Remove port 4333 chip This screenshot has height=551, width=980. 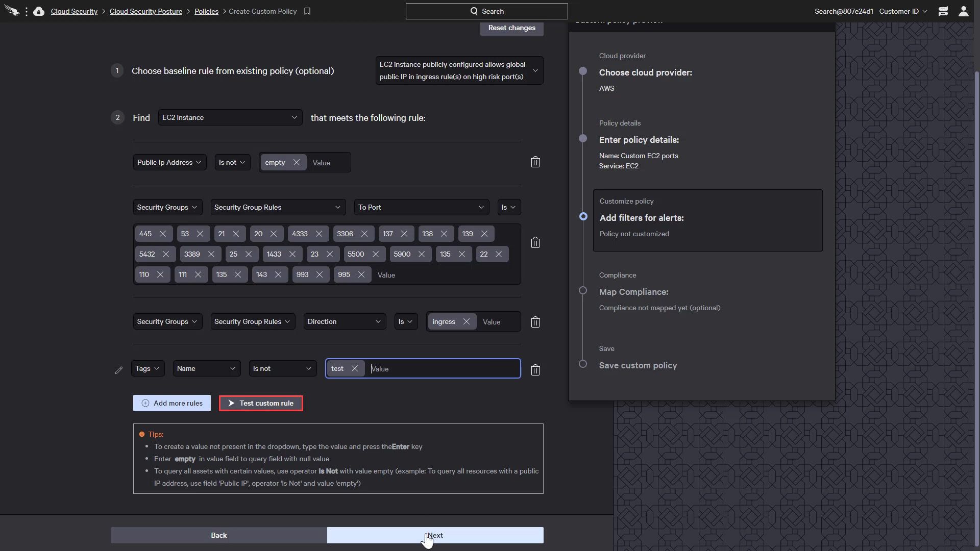click(x=319, y=234)
